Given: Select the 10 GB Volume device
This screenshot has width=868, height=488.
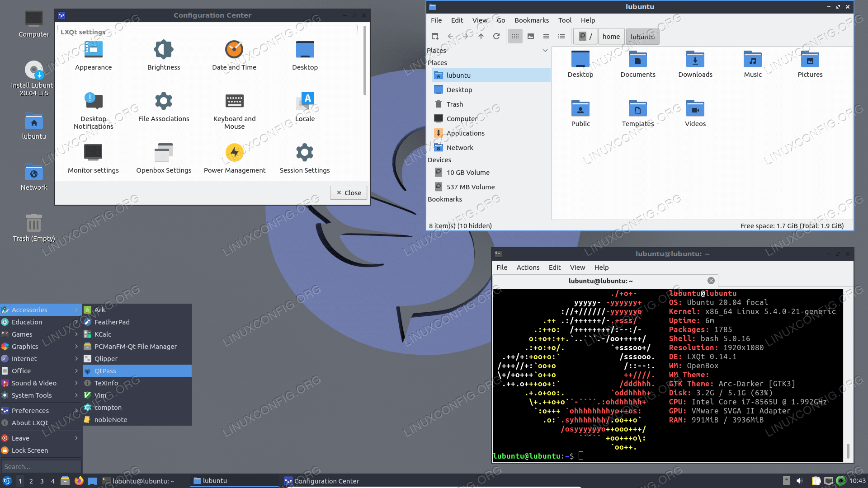Looking at the screenshot, I should (491, 173).
